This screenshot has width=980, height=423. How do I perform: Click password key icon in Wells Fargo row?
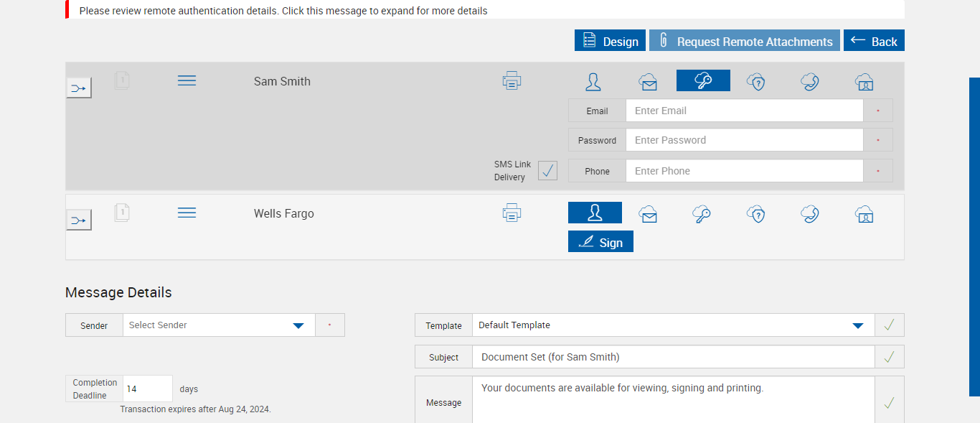click(702, 214)
